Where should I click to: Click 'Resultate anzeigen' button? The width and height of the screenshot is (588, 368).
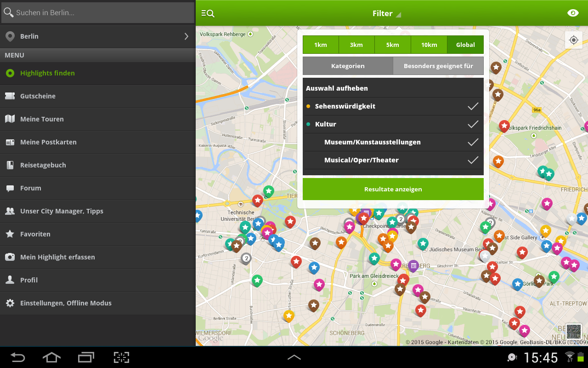[393, 189]
